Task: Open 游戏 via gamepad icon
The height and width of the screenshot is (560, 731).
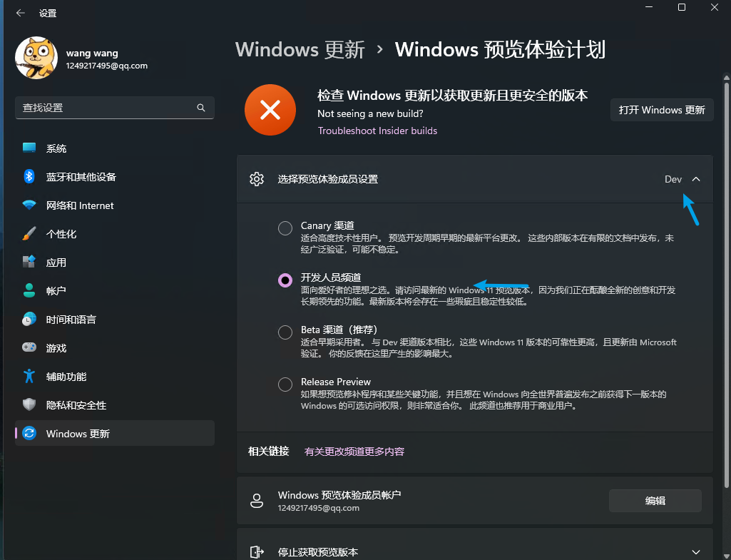Action: pos(29,348)
